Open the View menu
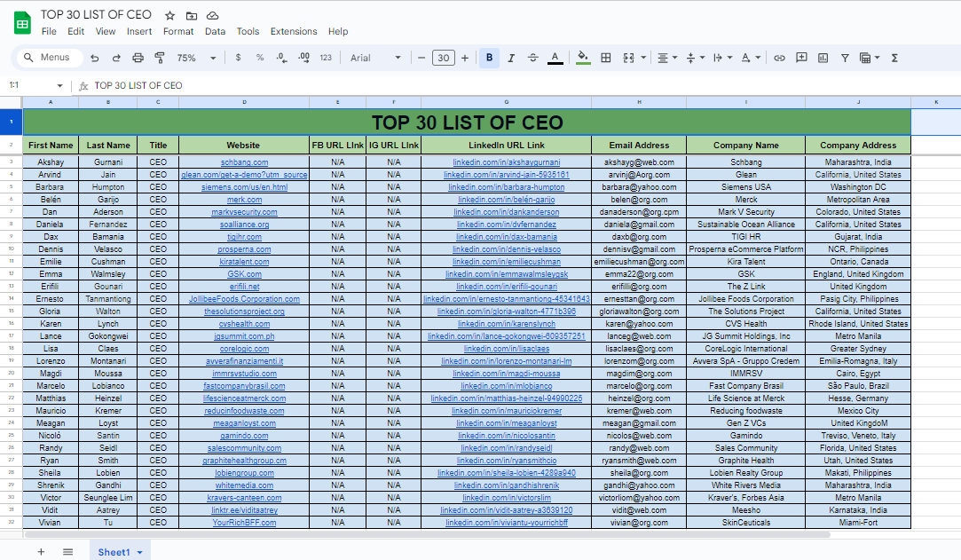 pyautogui.click(x=106, y=31)
